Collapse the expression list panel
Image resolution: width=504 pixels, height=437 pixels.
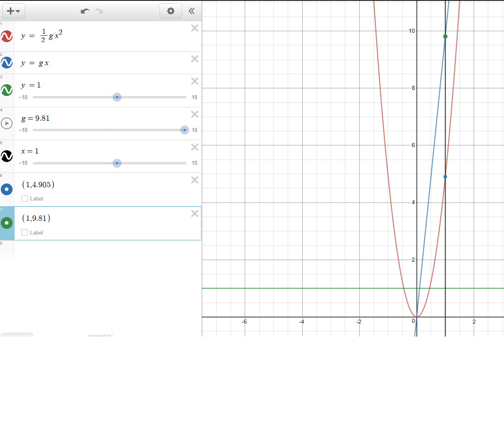point(192,11)
